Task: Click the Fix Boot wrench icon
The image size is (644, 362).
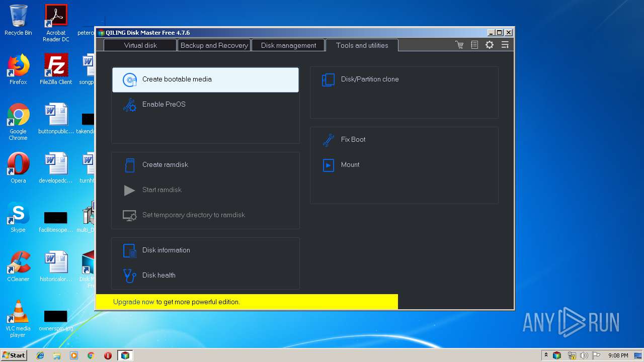Action: [328, 140]
